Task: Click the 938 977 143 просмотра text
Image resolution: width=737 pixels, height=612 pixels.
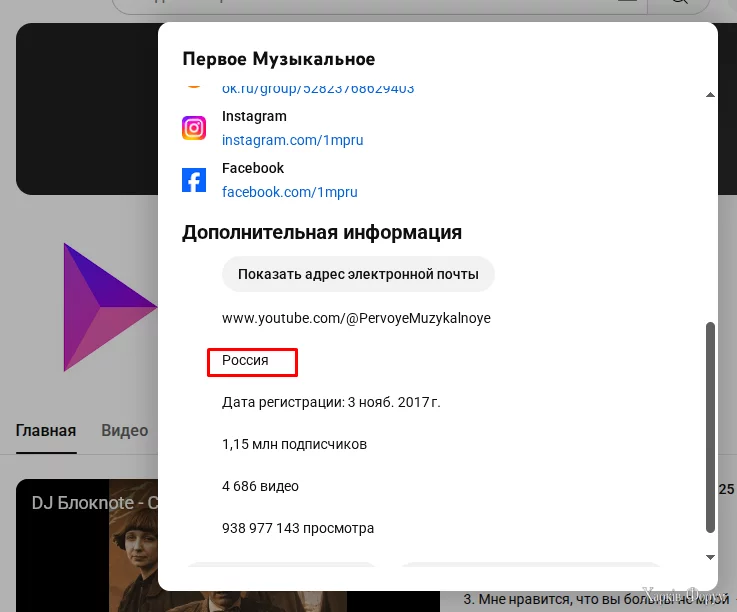Action: (x=298, y=528)
